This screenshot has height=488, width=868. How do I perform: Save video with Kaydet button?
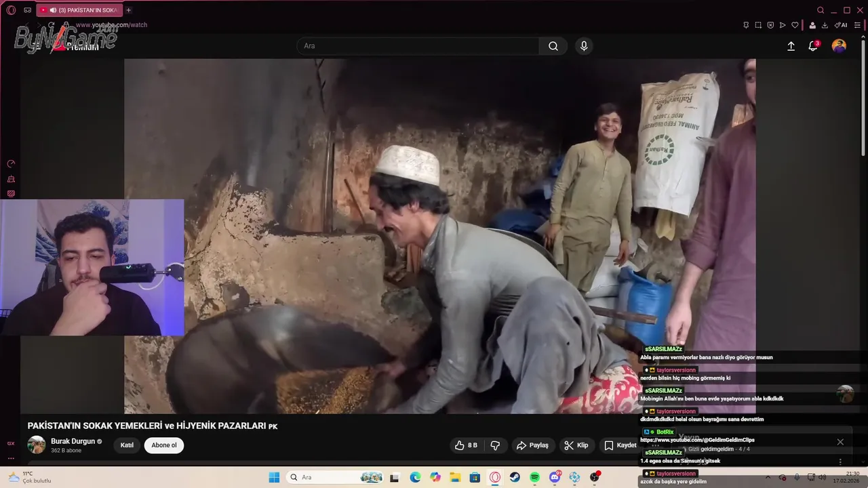620,445
